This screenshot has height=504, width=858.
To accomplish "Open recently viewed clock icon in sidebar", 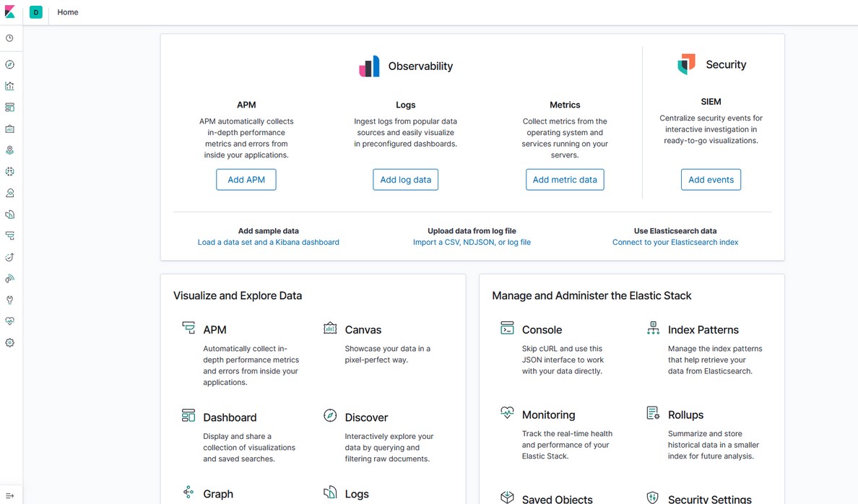I will 10,38.
